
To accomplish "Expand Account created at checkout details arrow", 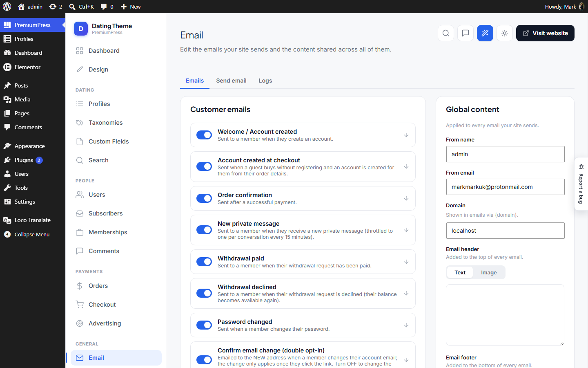I will pos(406,166).
